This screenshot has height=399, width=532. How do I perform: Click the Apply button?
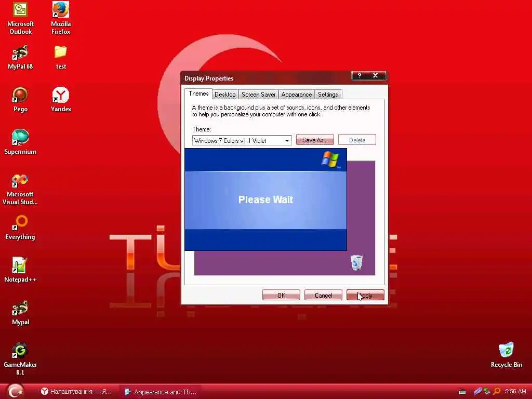pos(365,295)
